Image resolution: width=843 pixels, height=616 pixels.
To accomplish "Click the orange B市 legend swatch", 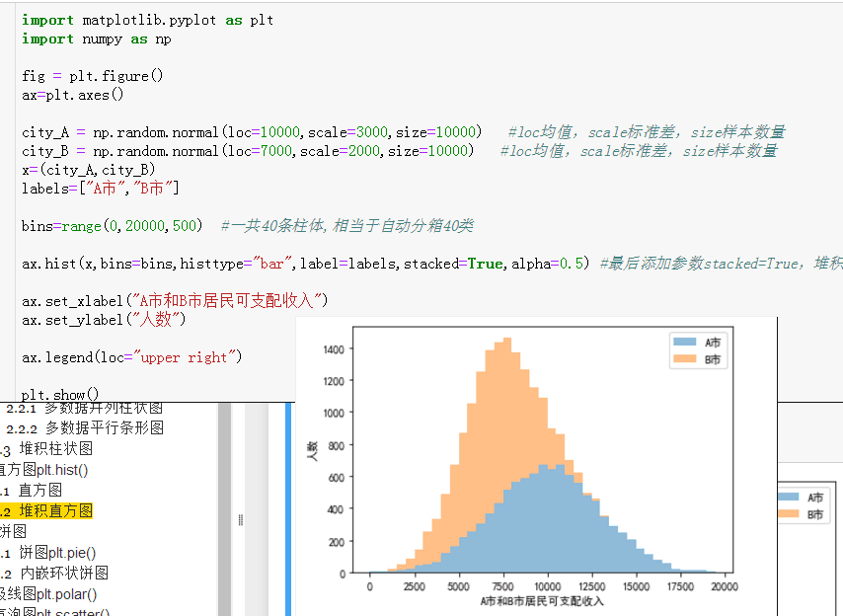I will 684,358.
